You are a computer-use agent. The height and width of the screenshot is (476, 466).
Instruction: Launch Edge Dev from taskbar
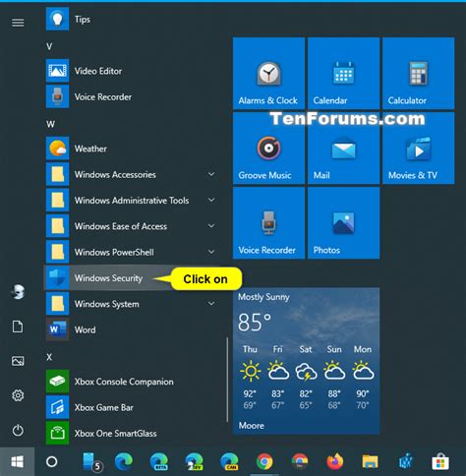(x=194, y=462)
